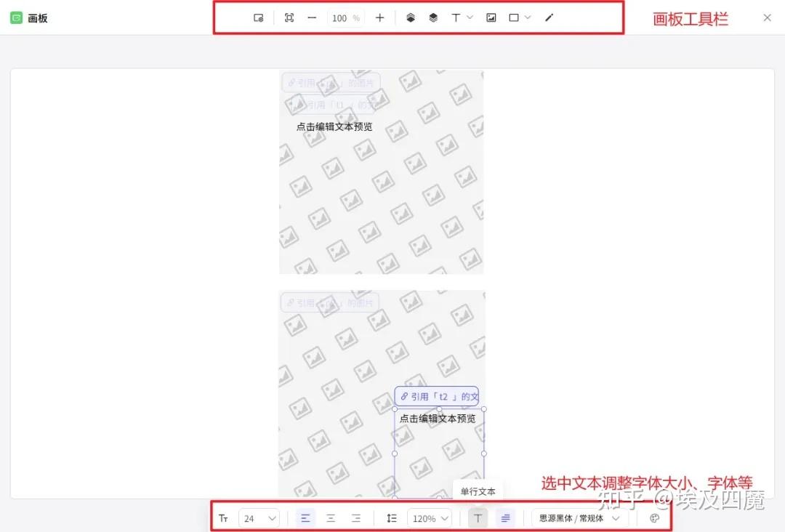The image size is (785, 532).
Task: Click the fit-to-screen icon
Action: click(x=289, y=18)
